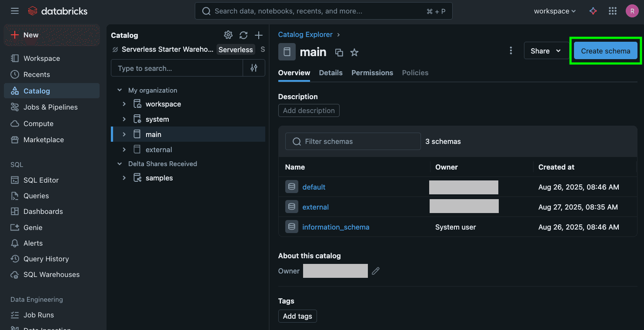Open the workspace switcher dropdown
Screen dimensions: 644x330
tap(554, 11)
